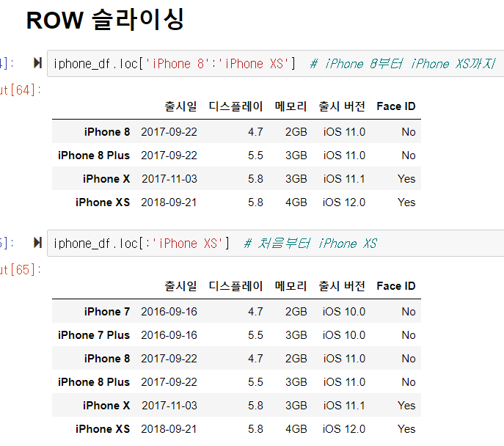
Task: Click 디스플레이 header in second table
Action: coord(235,286)
